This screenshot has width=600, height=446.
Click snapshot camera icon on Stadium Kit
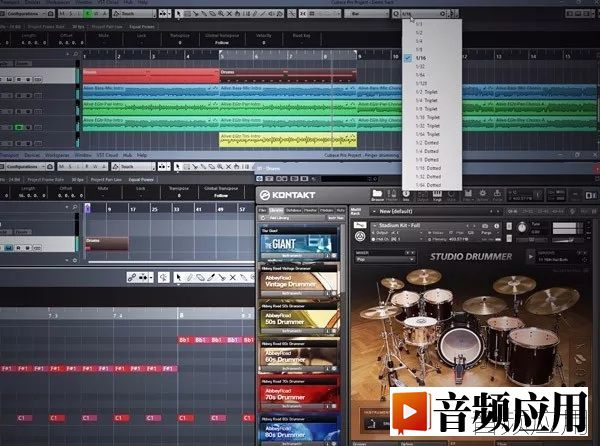point(485,226)
